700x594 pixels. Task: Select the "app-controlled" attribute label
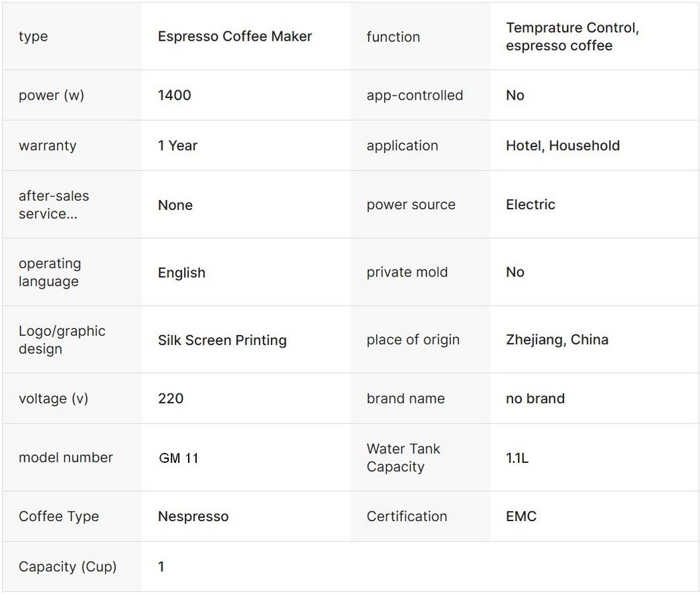click(x=415, y=95)
